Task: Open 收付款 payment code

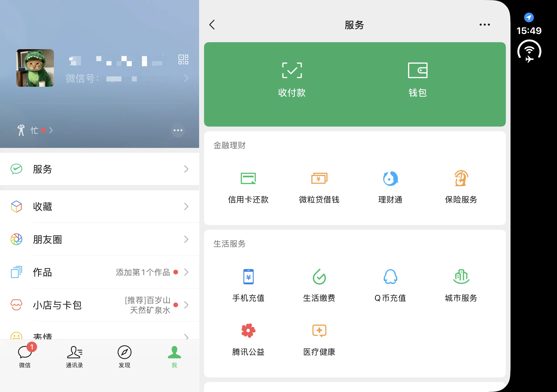Action: click(x=292, y=80)
